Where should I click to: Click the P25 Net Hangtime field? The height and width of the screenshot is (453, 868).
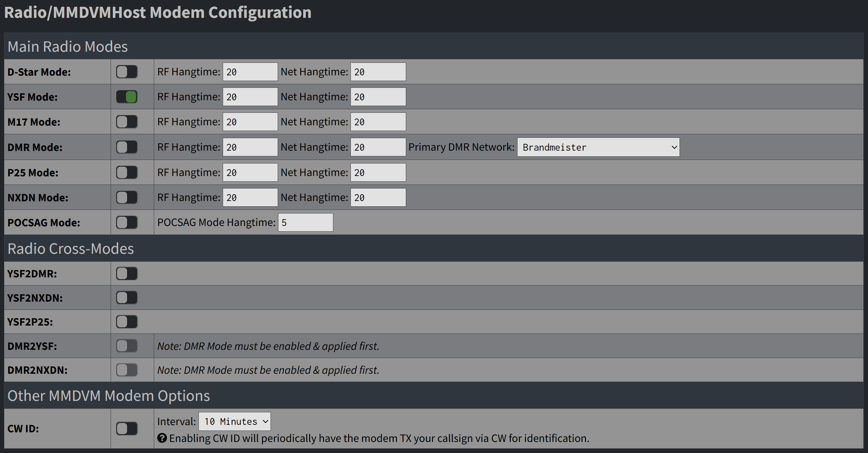(378, 172)
